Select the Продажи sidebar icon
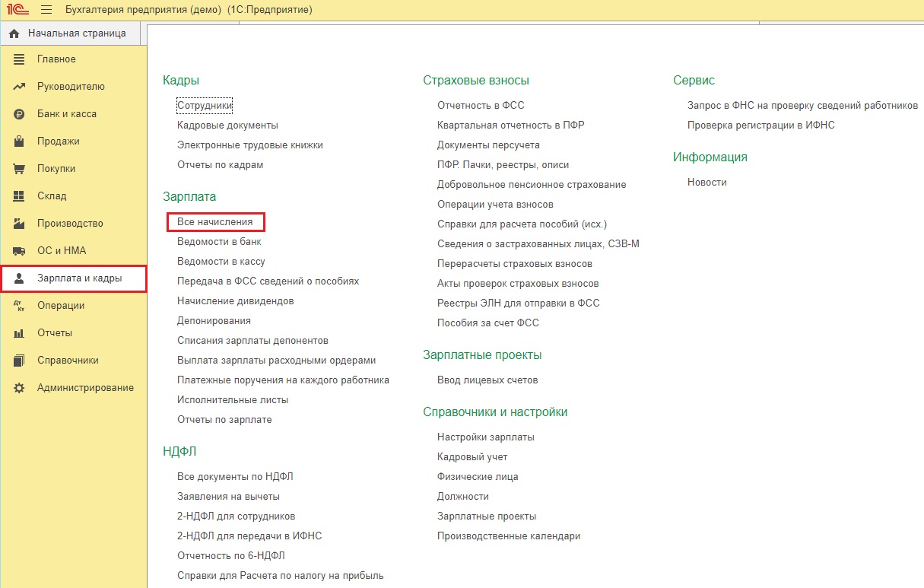Screen dimensions: 924x588 coord(18,141)
